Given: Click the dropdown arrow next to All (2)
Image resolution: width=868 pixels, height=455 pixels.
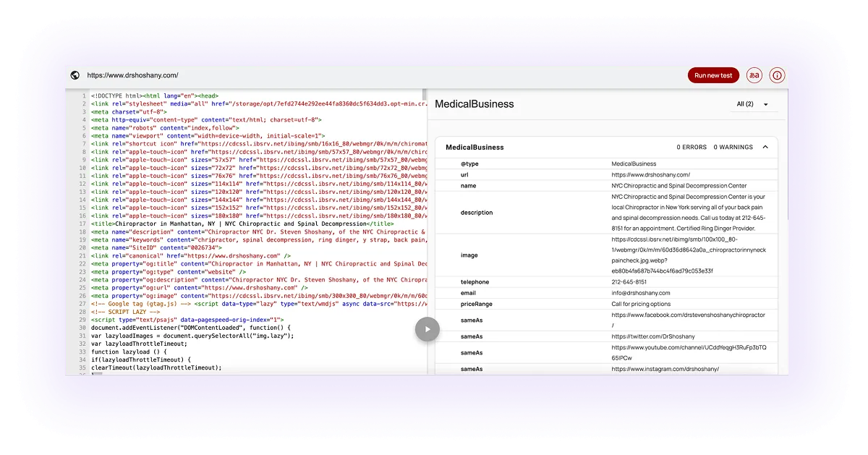Looking at the screenshot, I should click(765, 103).
